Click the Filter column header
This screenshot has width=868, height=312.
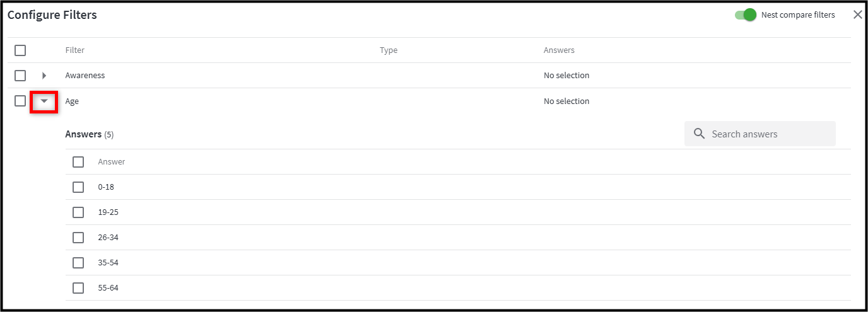75,50
